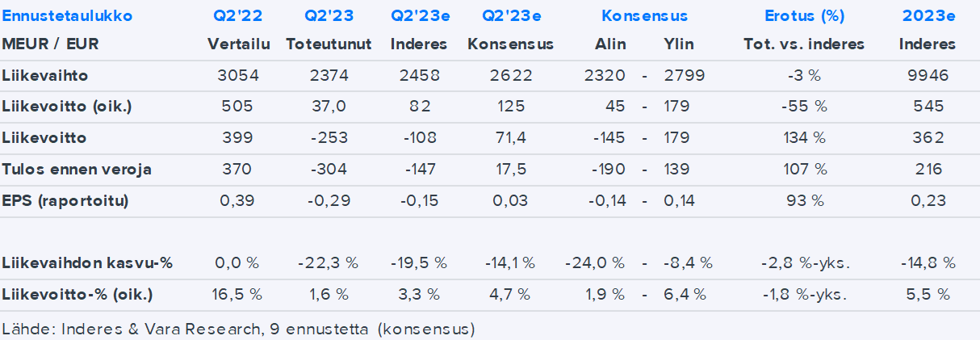Click the Toteutunut column subheader
This screenshot has height=340, width=980.
329,44
